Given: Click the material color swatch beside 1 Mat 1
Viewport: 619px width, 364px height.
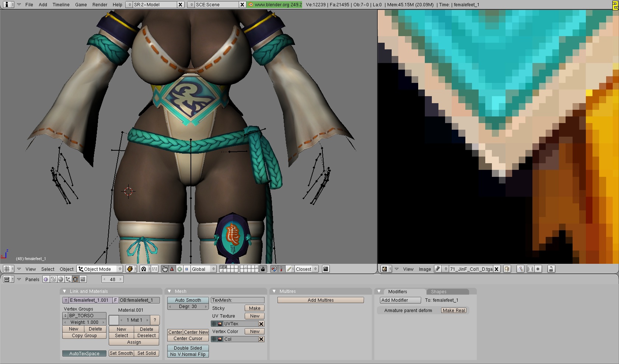Looking at the screenshot, I should pos(114,320).
